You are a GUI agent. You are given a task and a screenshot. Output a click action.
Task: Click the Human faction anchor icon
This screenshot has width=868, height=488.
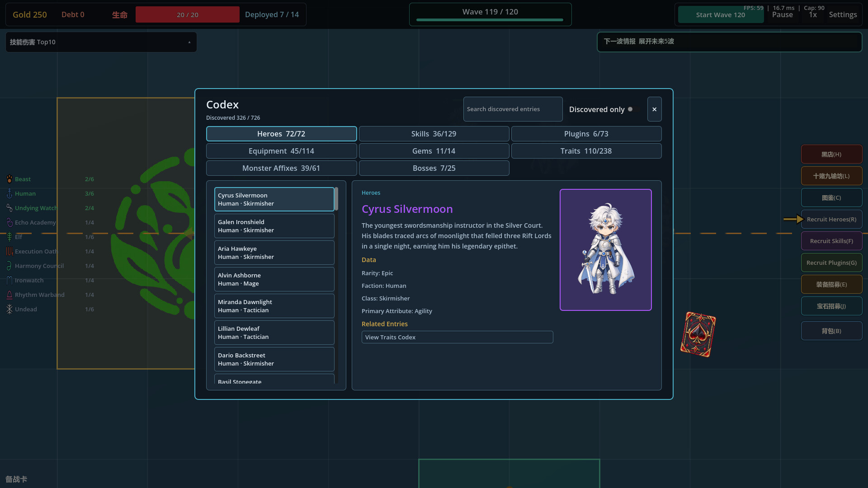[9, 193]
